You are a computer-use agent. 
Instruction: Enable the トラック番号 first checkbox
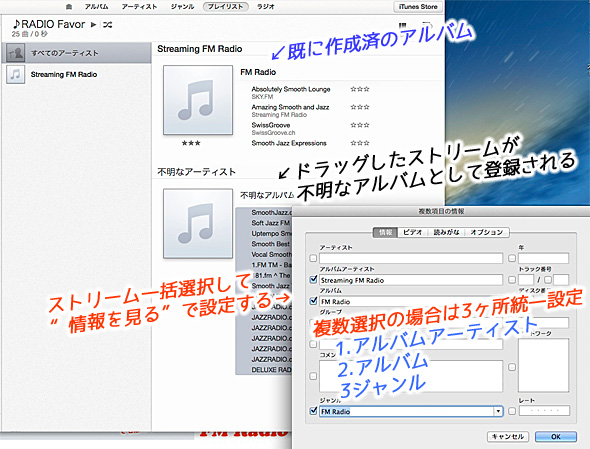(x=512, y=280)
